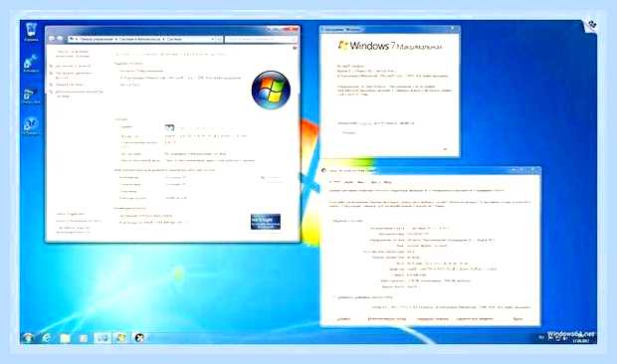Screen dimensions: 617x364
Task: Click license terms link in About Windows
Action: pos(365,123)
